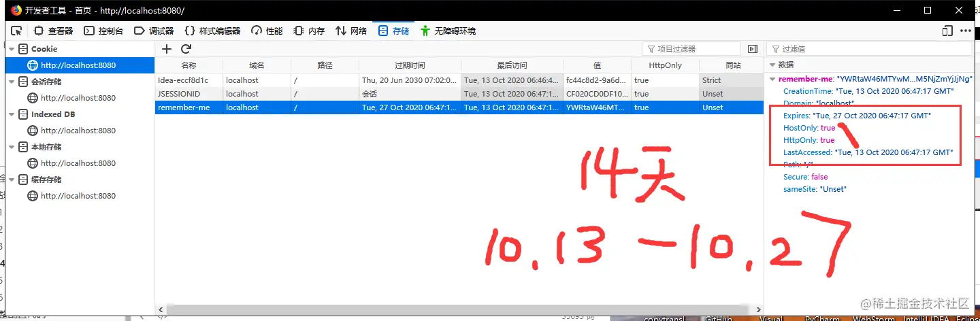The width and height of the screenshot is (980, 321).
Task: Open the 调试器 debugger tab
Action: point(154,31)
